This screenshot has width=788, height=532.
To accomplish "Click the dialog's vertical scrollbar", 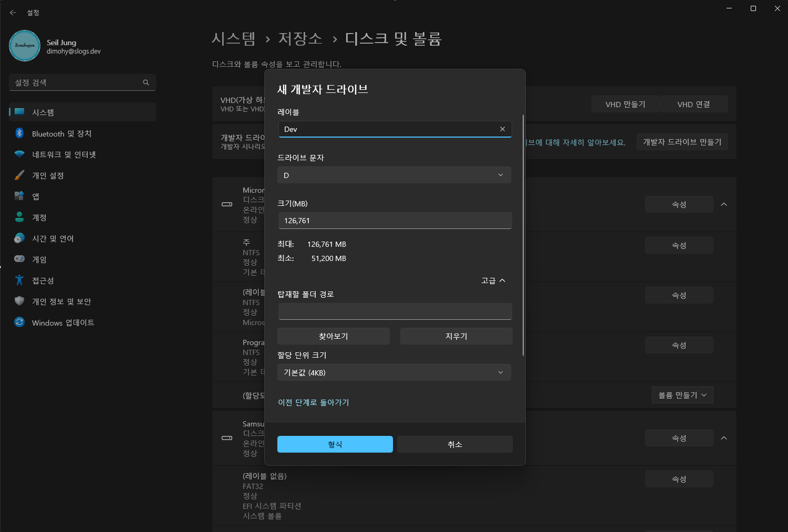I will pyautogui.click(x=523, y=235).
